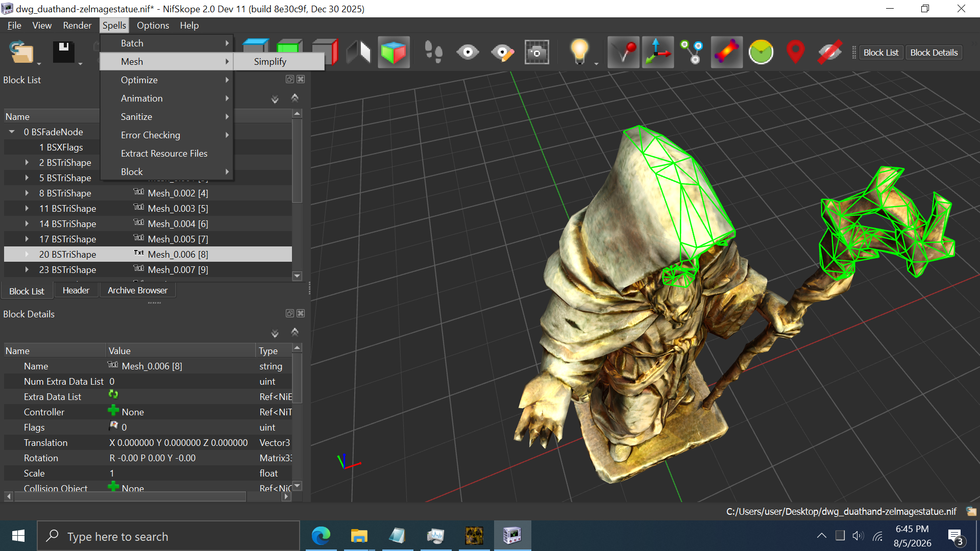Open the Windows Start menu
Image resolution: width=980 pixels, height=551 pixels.
(18, 536)
